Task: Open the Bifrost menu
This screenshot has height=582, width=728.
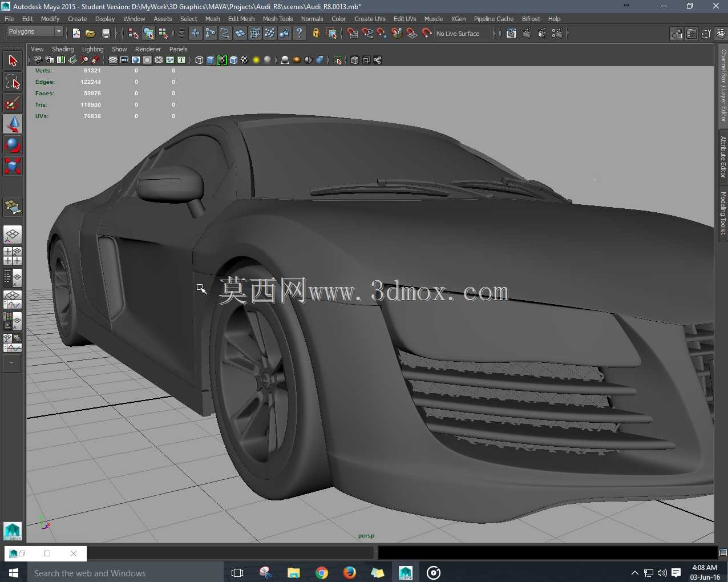Action: (x=531, y=19)
